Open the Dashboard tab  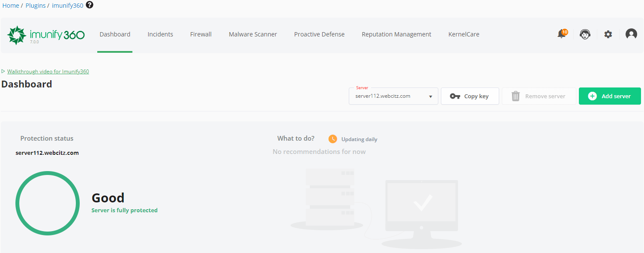pos(115,34)
